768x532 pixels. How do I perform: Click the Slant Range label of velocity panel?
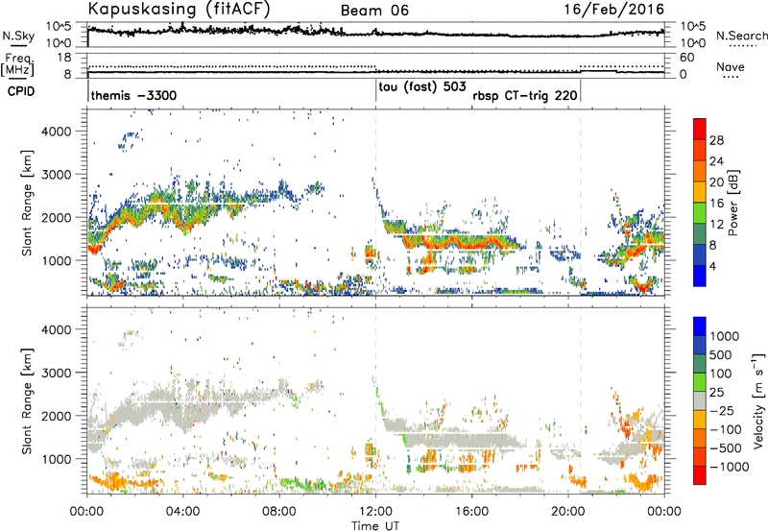[x=27, y=400]
